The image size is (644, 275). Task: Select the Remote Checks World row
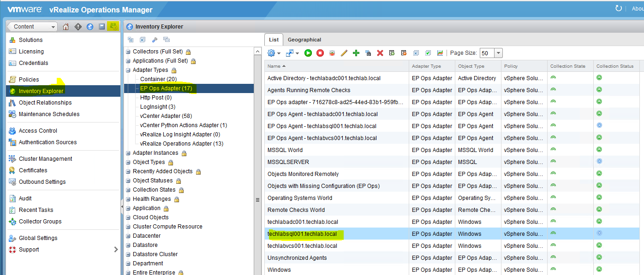[x=452, y=210]
